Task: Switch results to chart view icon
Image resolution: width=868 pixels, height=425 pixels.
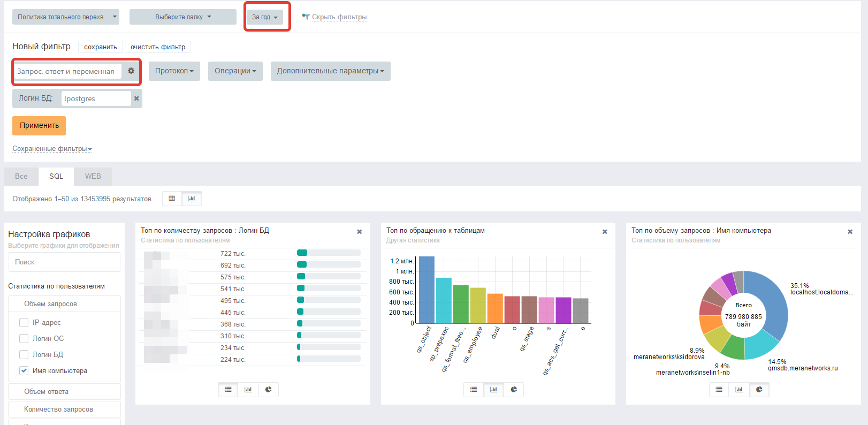Action: [192, 199]
